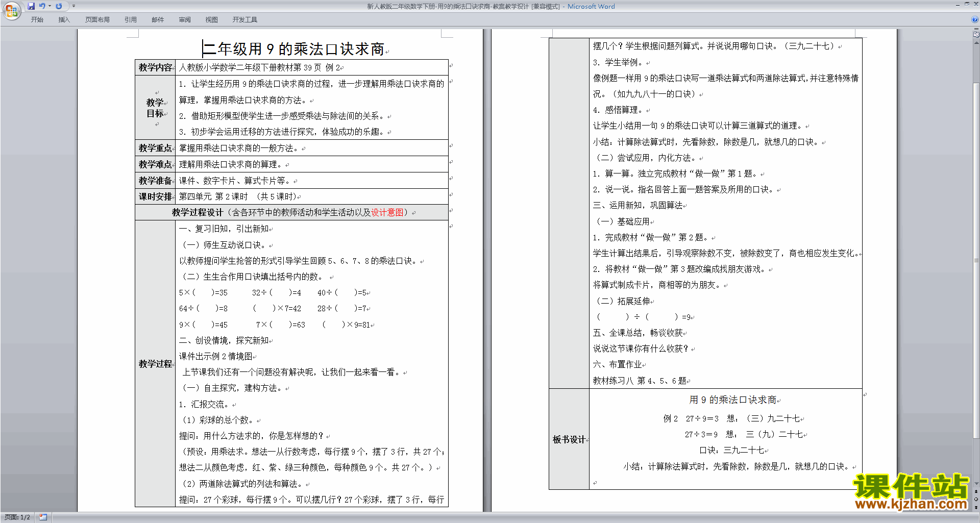The image size is (980, 523).
Task: Open the 插入 ribbon tab
Action: click(x=64, y=20)
